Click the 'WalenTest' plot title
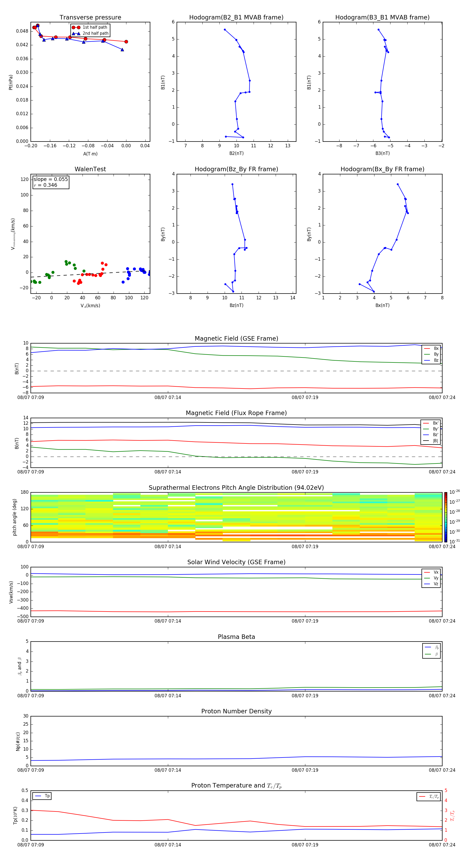Viewport: 473px width, 868px height. tap(90, 169)
